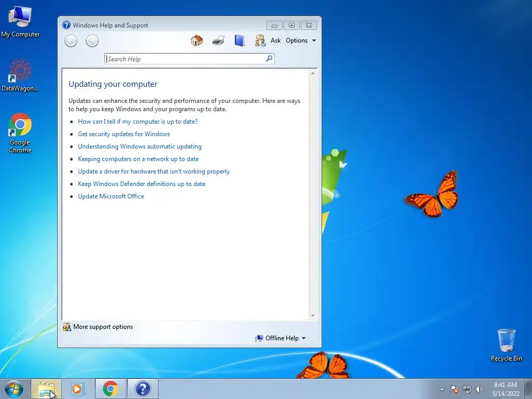This screenshot has height=399, width=532.
Task: Select Google Chrome desktop shortcut
Action: (x=20, y=133)
